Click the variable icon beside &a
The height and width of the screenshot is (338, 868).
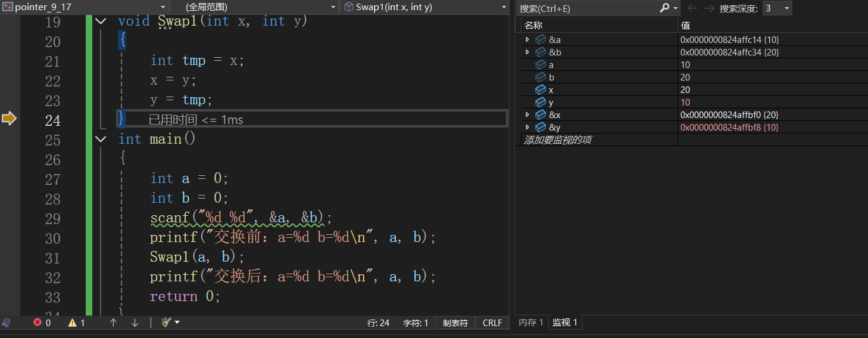point(541,39)
